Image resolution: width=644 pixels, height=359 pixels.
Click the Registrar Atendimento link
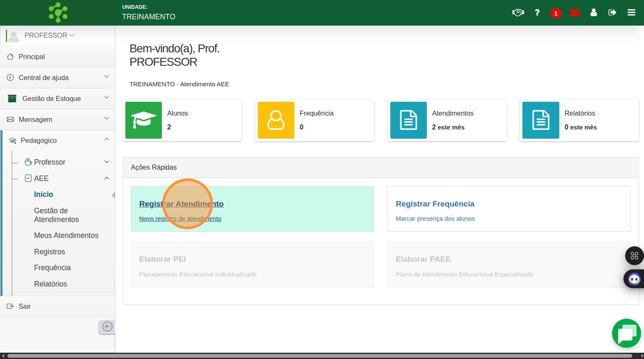click(x=181, y=204)
